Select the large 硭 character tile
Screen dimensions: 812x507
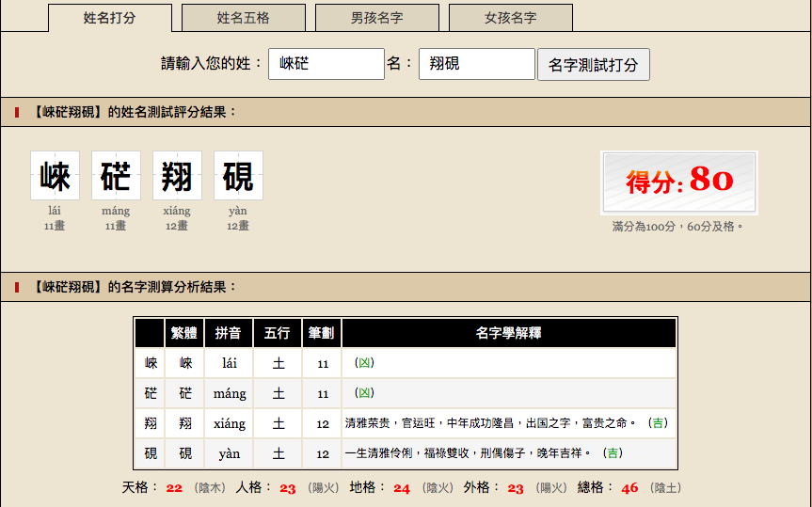click(x=116, y=176)
